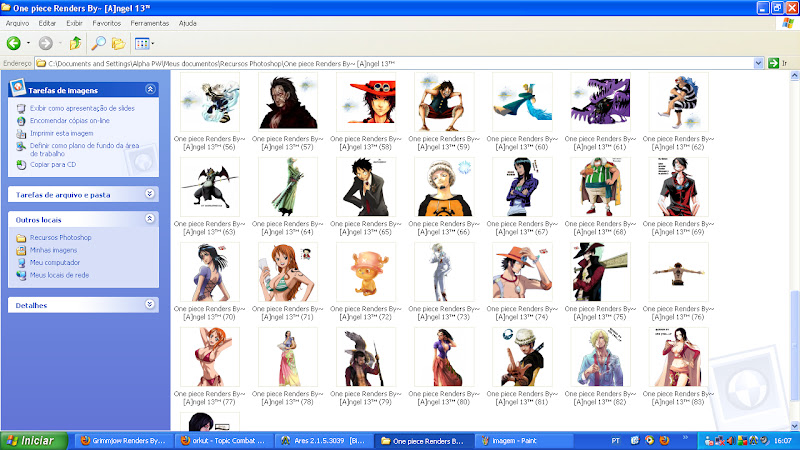Image resolution: width=800 pixels, height=450 pixels.
Task: Click Encomendar cópias on-line
Action: (x=69, y=120)
